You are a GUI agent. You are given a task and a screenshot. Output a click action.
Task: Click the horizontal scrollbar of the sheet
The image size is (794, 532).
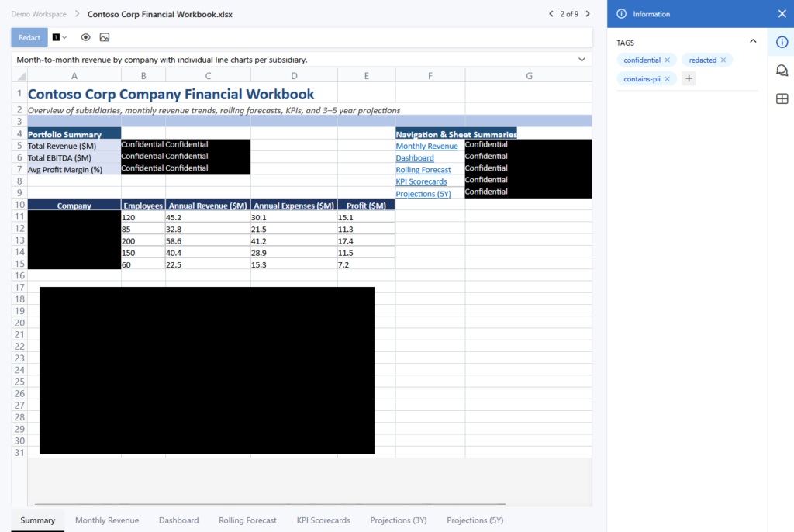coord(270,504)
